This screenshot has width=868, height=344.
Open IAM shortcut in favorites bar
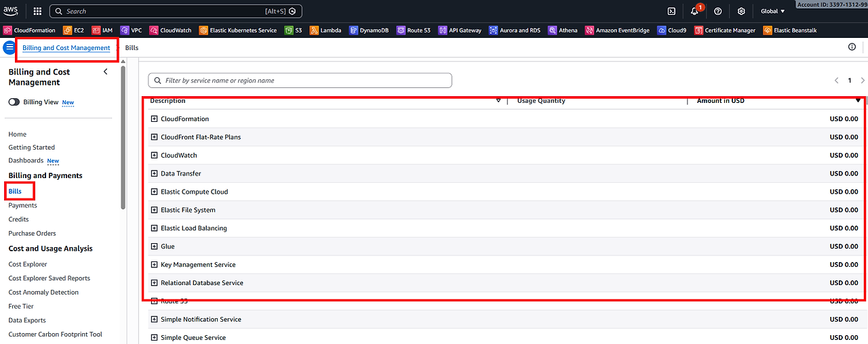102,30
